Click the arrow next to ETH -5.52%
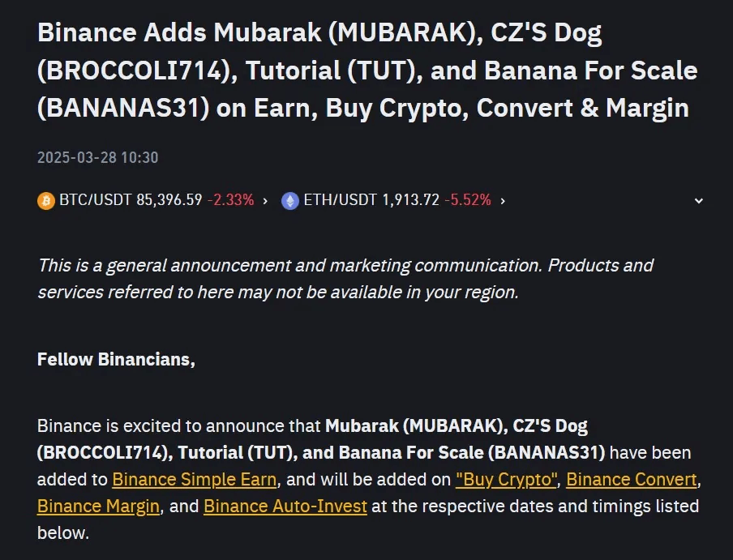Image resolution: width=733 pixels, height=560 pixels. 503,201
